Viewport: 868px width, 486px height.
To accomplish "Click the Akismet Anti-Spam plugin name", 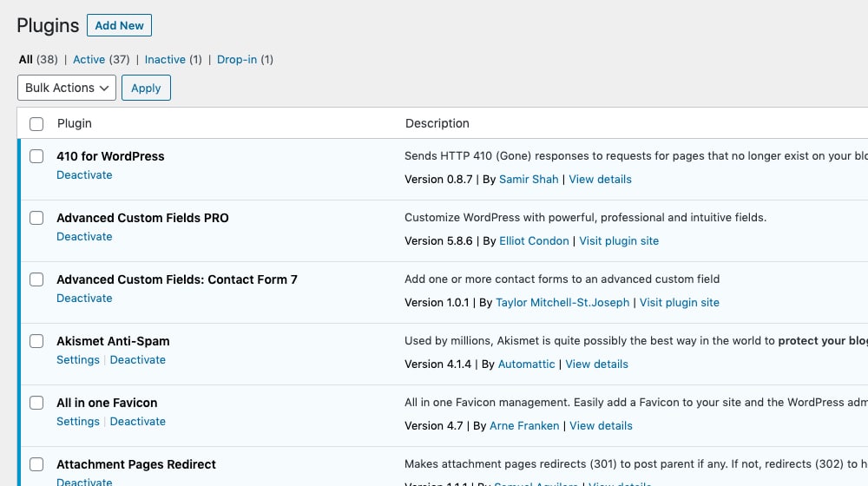I will click(x=113, y=341).
